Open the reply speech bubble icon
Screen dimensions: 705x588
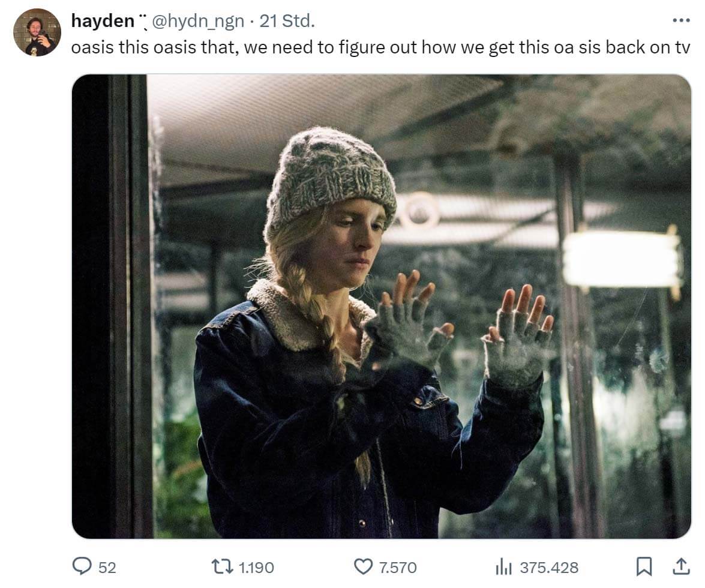pos(82,566)
